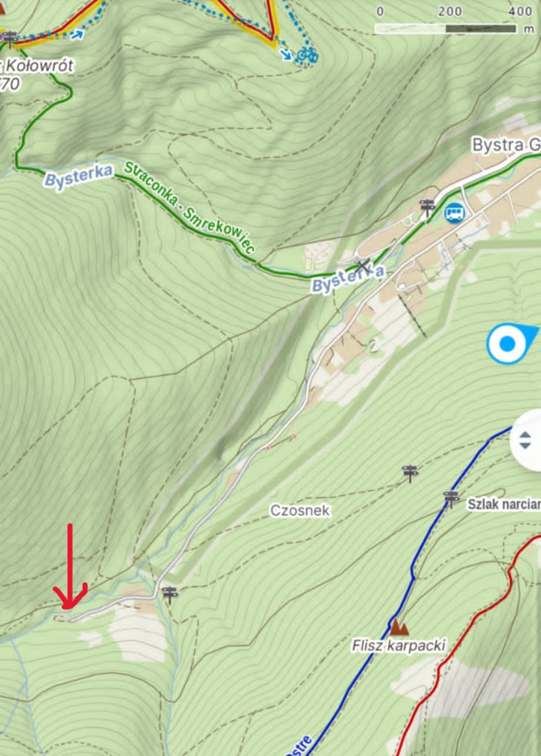Tap the Flisz karpacki label

399,646
